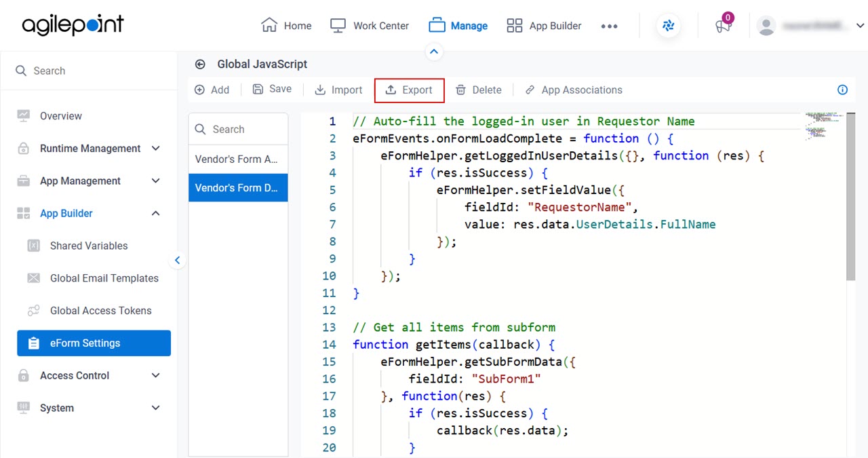Screen dimensions: 868x458
Task: Expand the Access Control section
Action: click(x=155, y=375)
